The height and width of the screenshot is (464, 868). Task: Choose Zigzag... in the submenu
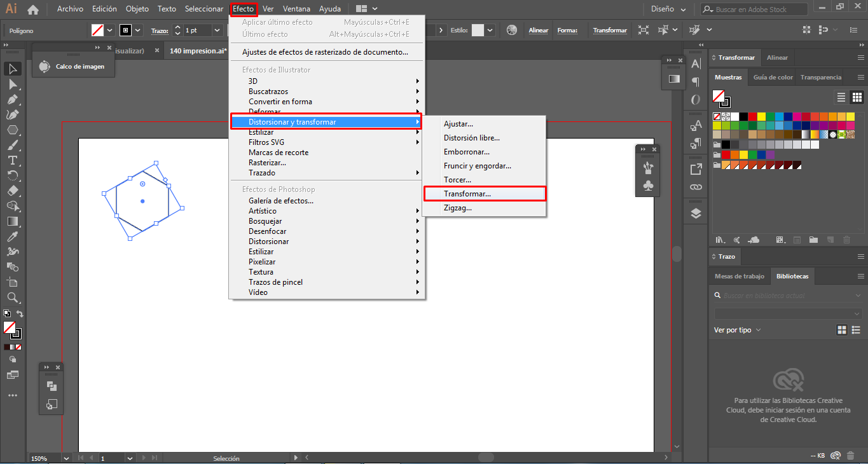pyautogui.click(x=485, y=208)
